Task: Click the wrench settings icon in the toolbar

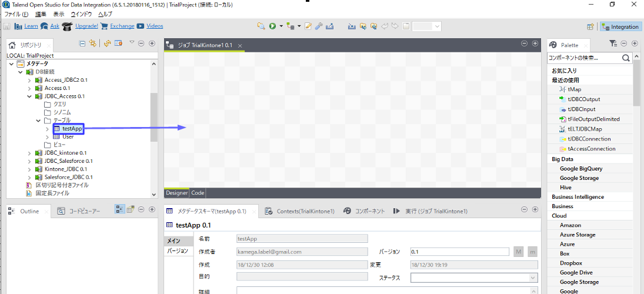Action: click(319, 26)
